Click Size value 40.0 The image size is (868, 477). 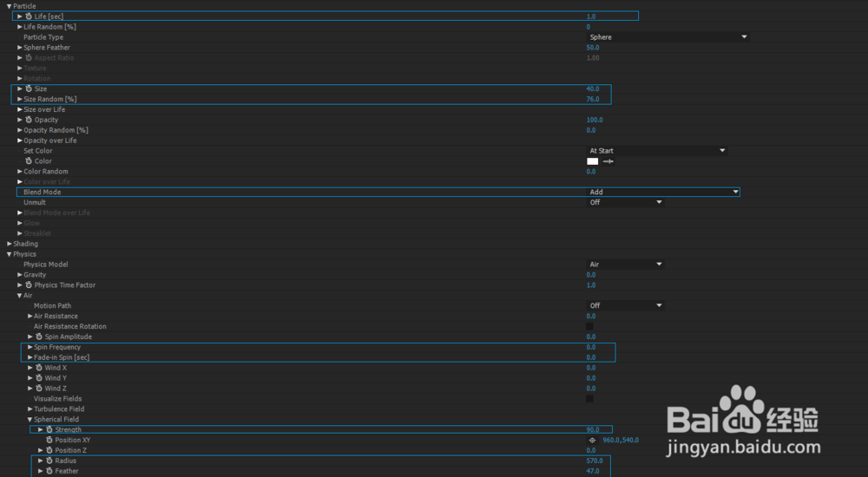593,88
